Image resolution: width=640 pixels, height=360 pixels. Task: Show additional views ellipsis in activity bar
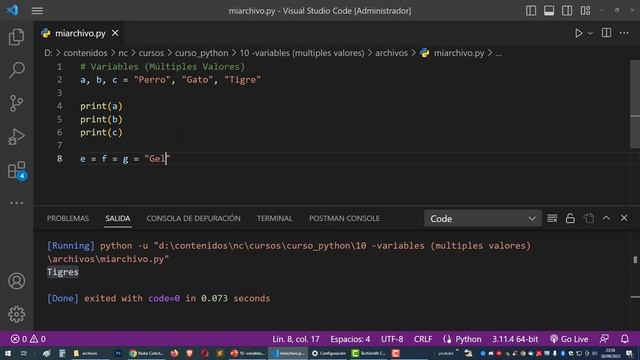click(16, 203)
